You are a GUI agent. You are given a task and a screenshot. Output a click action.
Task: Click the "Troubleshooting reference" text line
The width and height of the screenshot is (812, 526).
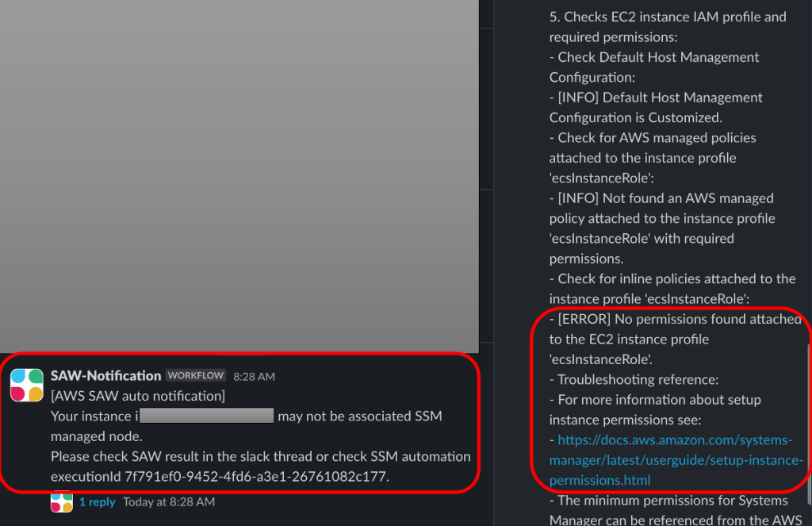(x=634, y=378)
